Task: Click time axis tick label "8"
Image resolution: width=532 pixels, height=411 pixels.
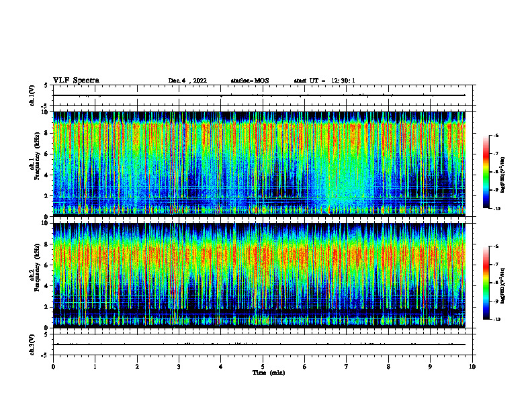Action: [388, 367]
